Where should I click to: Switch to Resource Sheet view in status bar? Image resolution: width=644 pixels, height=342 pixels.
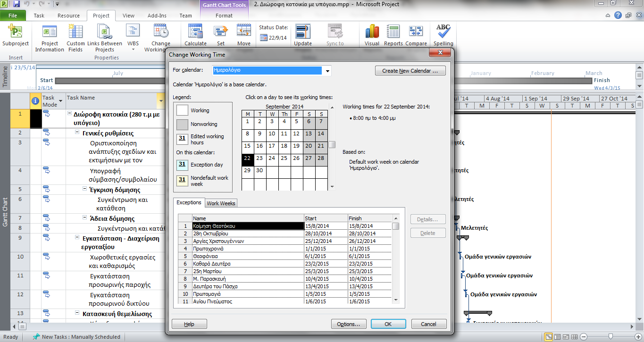(574, 337)
